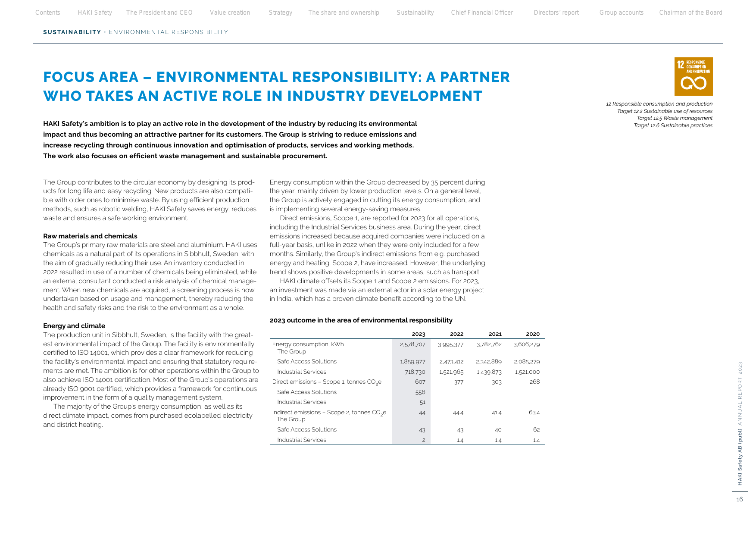Click the '2023' table column header
The width and height of the screenshot is (756, 535).
coord(419,334)
